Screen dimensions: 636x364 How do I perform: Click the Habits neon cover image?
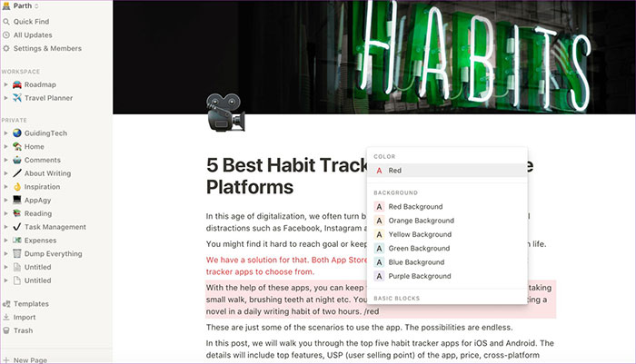(x=374, y=57)
